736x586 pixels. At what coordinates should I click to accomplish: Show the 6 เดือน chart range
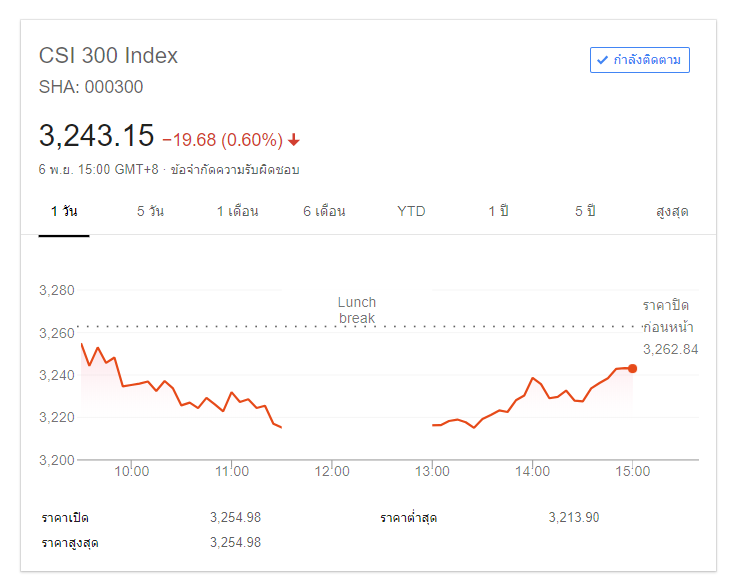[324, 211]
